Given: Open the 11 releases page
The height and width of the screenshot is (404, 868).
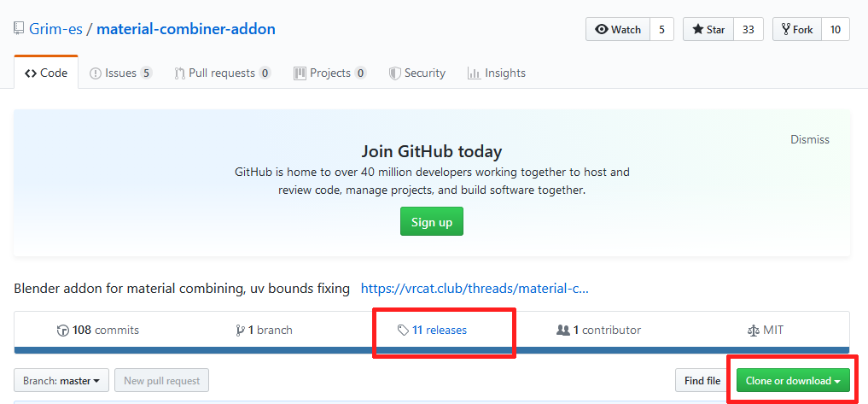Looking at the screenshot, I should pyautogui.click(x=434, y=330).
